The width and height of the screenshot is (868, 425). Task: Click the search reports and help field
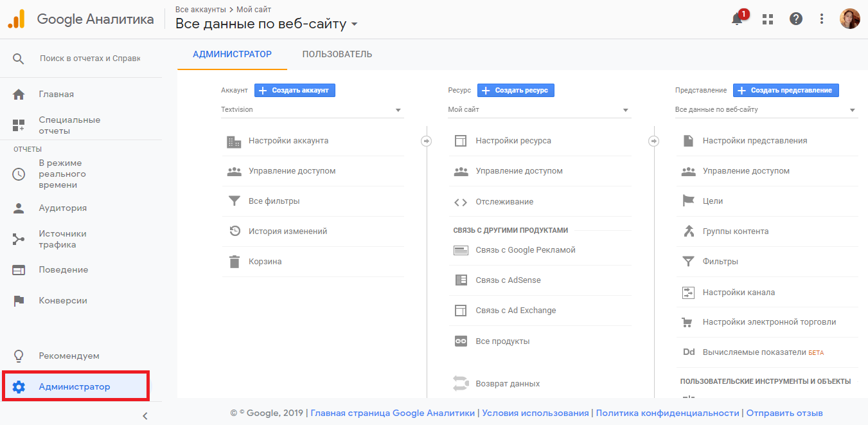[x=90, y=59]
